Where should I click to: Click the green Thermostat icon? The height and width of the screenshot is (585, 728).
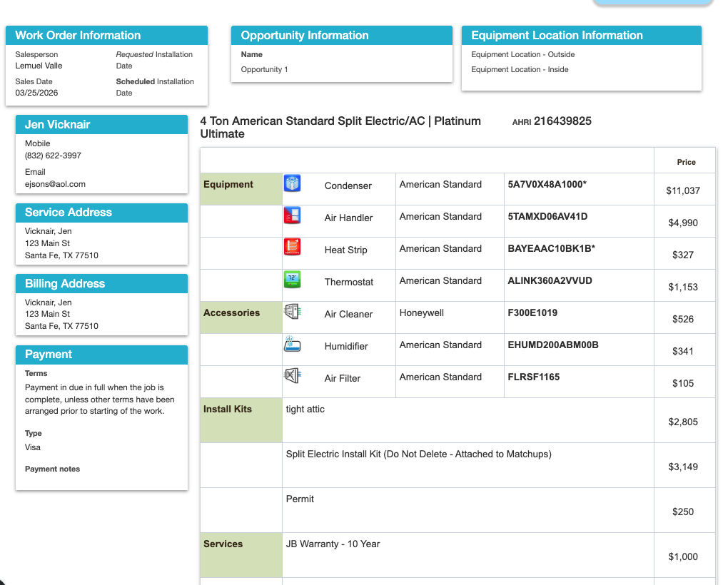[293, 280]
